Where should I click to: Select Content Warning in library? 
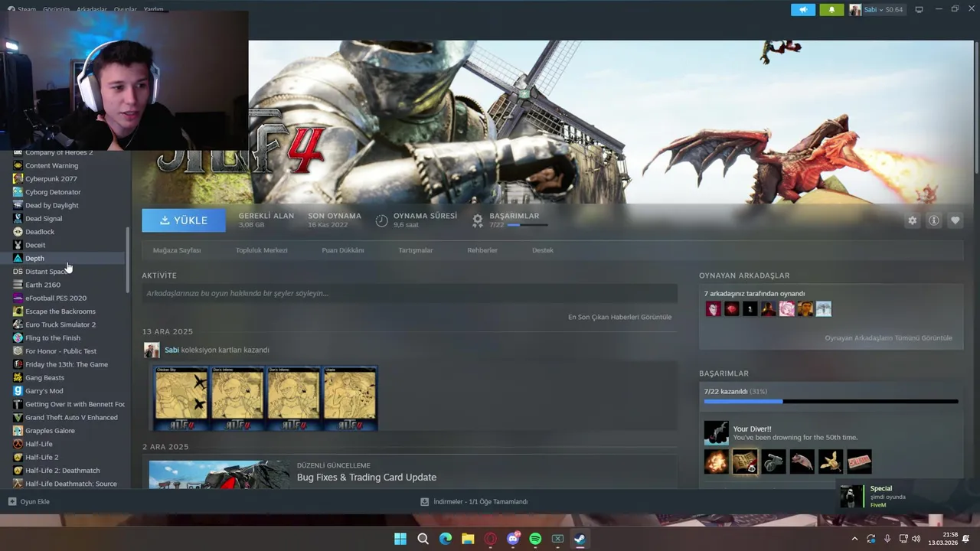pyautogui.click(x=51, y=165)
